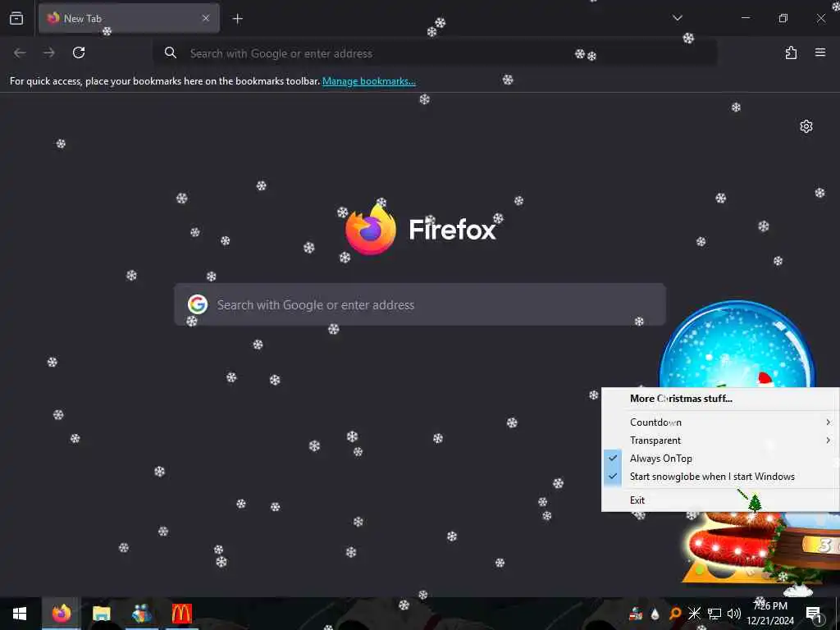Open a new tab with plus button

click(237, 19)
